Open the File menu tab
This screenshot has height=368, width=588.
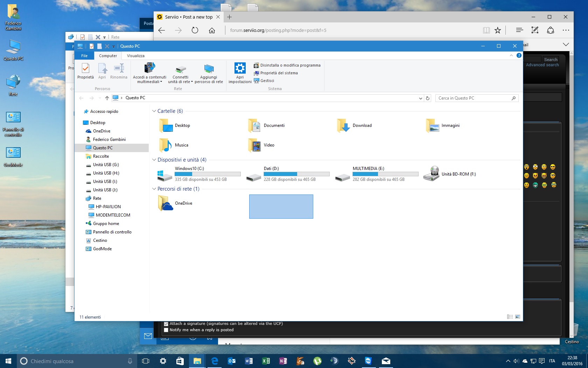(84, 56)
